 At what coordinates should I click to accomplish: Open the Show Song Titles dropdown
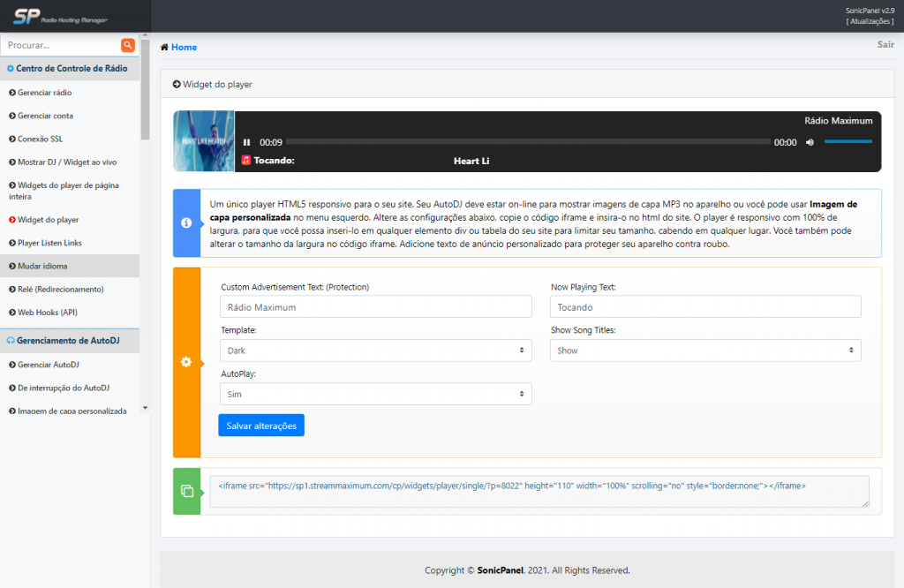(x=705, y=351)
